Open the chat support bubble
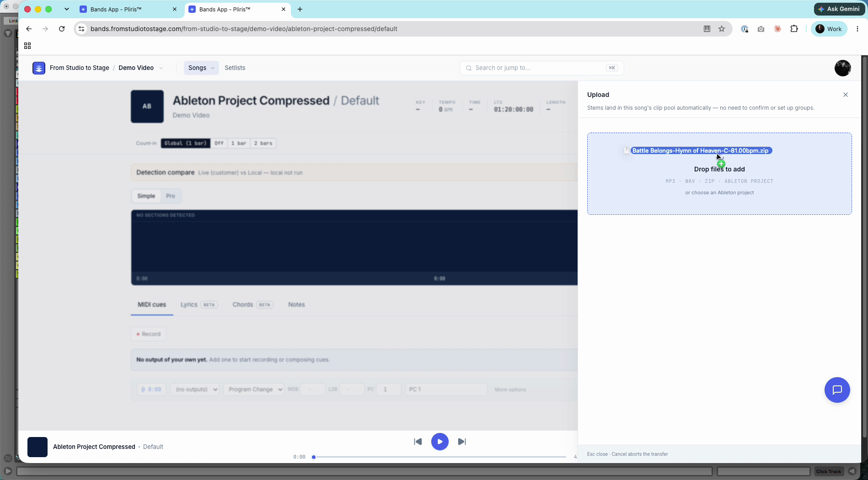The width and height of the screenshot is (868, 480). [837, 390]
